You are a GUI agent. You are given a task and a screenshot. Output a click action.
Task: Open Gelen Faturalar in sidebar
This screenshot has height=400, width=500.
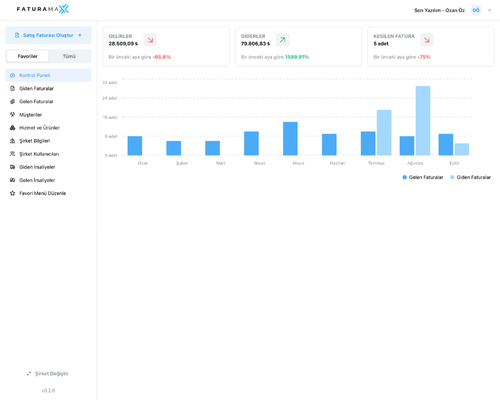[x=48, y=101]
